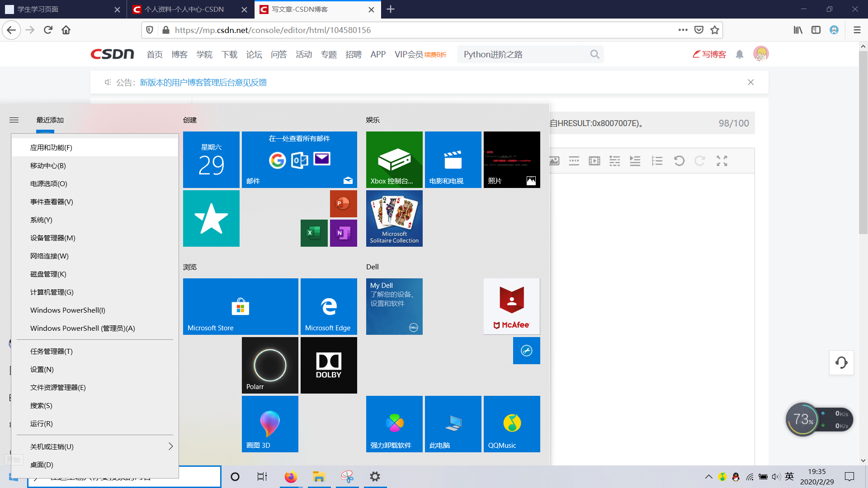Image resolution: width=868 pixels, height=488 pixels.
Task: Insert a horizontal divider in the editor
Action: [574, 160]
